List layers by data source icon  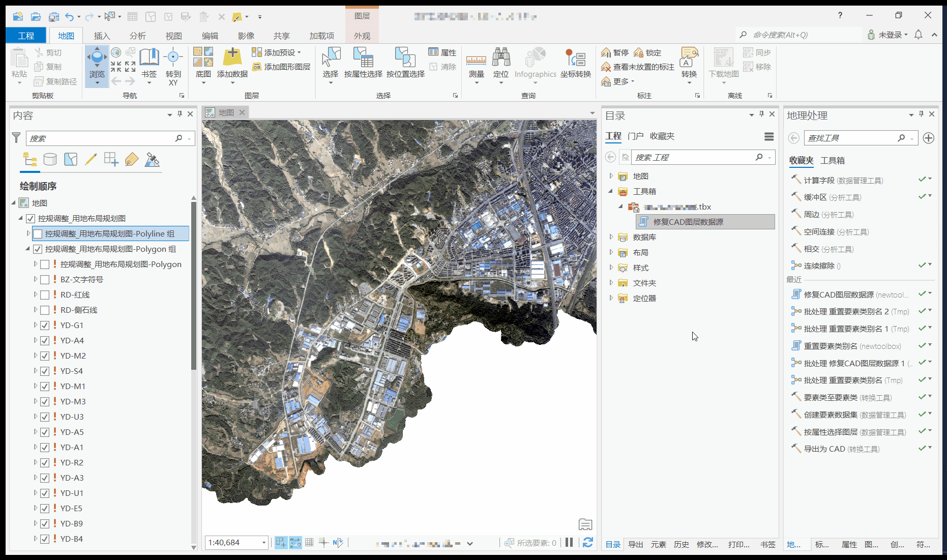[50, 160]
